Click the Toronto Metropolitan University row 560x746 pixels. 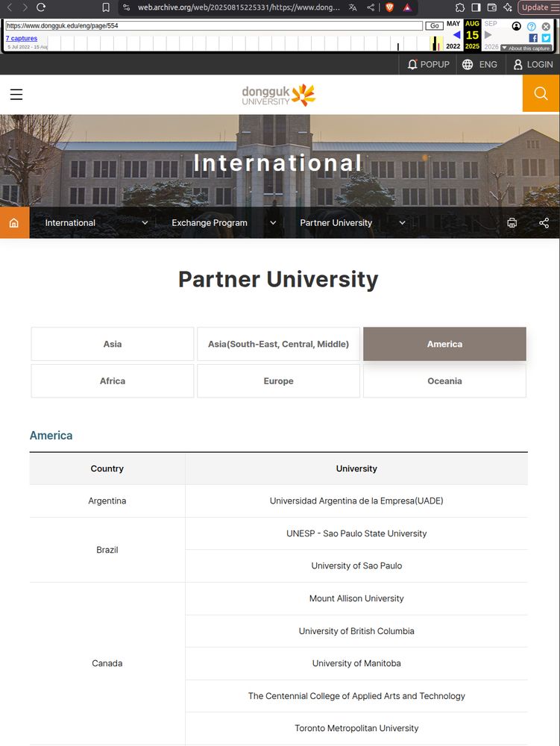point(356,728)
